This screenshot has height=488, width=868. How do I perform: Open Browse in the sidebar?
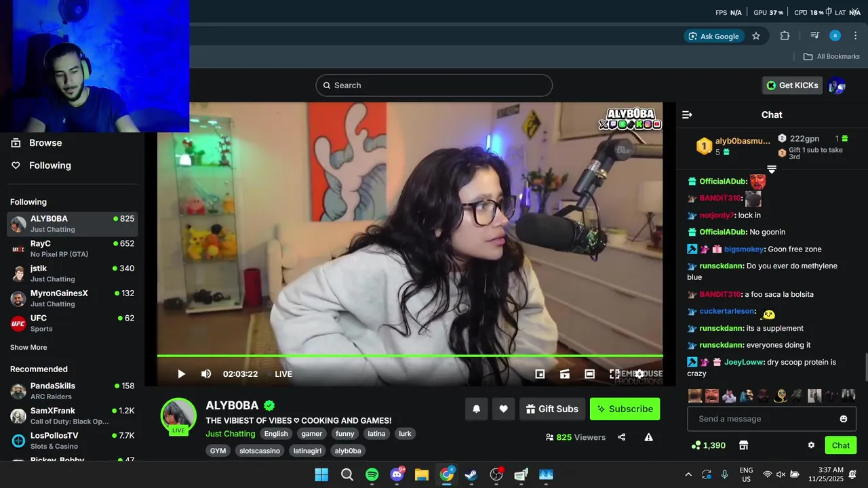click(37, 143)
